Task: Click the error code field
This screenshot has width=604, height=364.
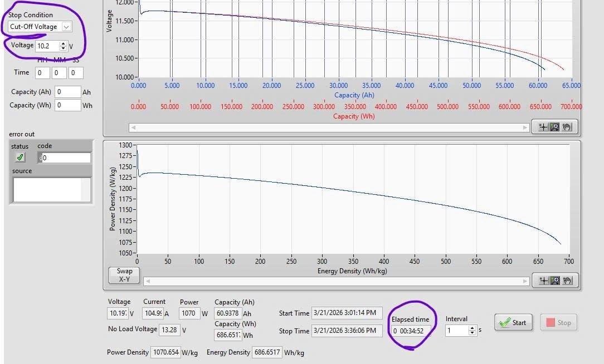Action: [66, 158]
